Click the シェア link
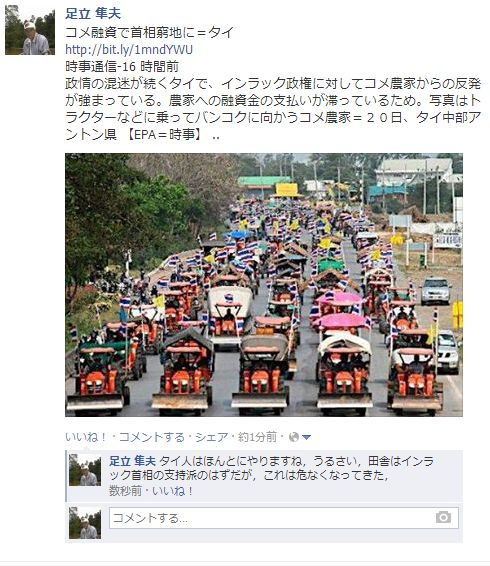 [212, 437]
